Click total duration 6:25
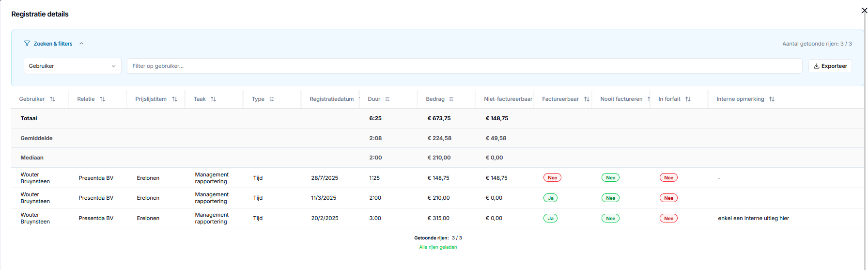 (x=375, y=118)
